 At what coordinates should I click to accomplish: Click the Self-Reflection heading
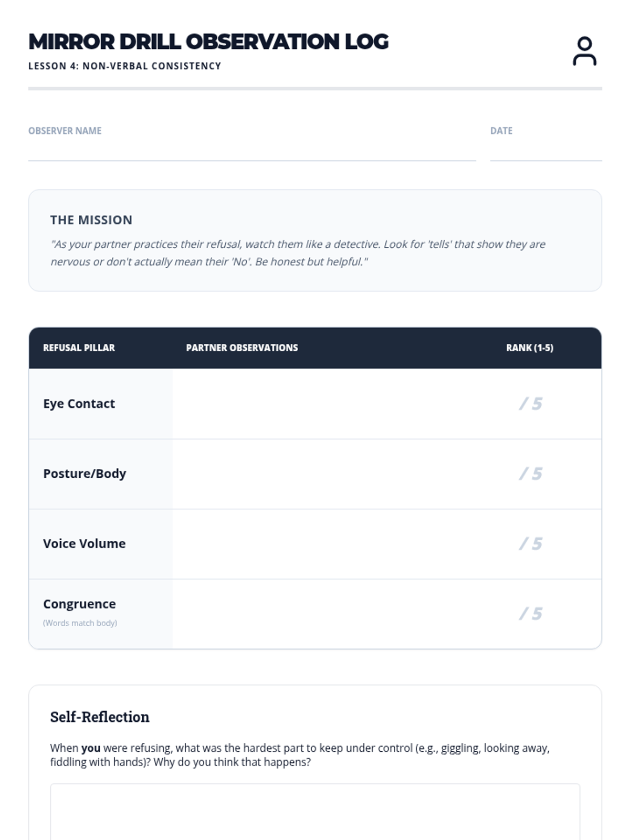(100, 717)
